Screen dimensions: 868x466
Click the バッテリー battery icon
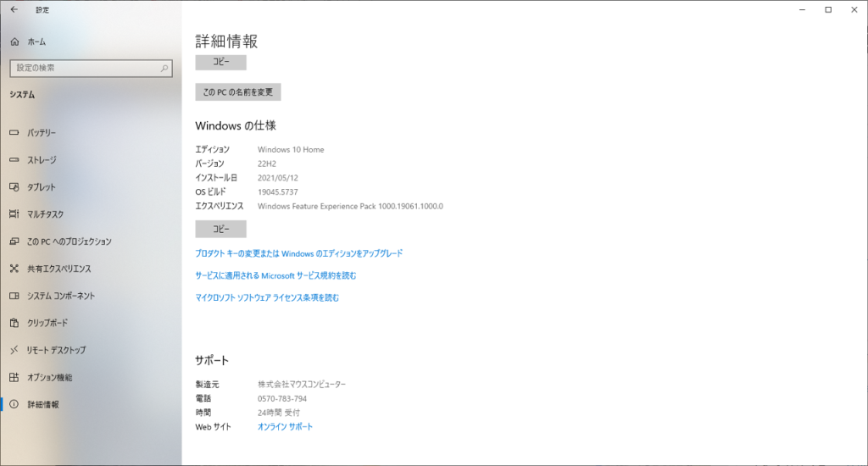pos(14,133)
